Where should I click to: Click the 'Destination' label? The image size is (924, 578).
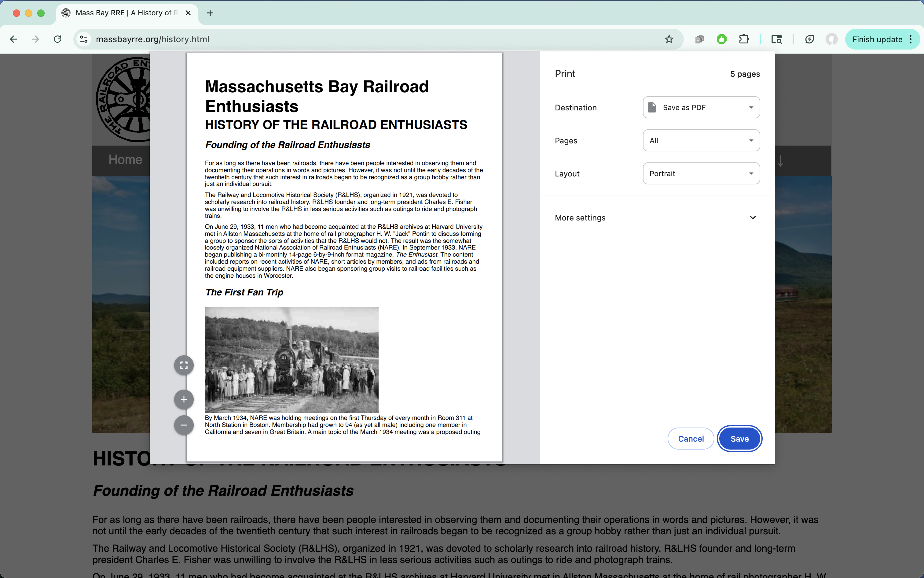575,107
